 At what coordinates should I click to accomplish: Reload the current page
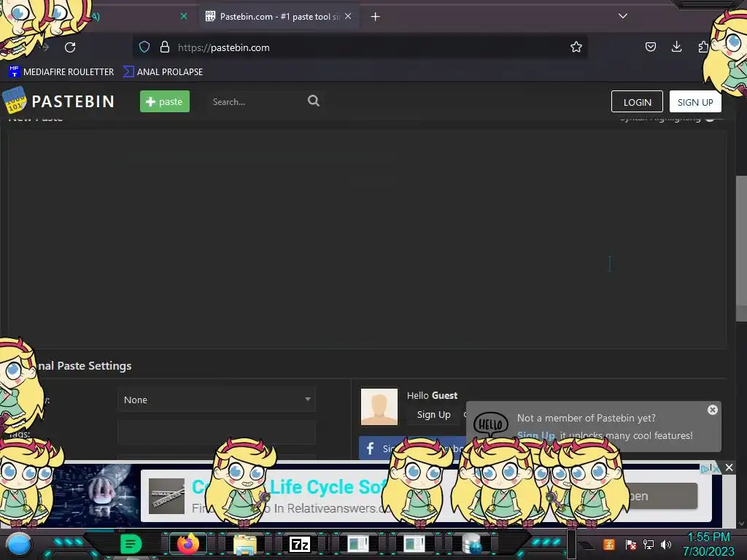[70, 47]
